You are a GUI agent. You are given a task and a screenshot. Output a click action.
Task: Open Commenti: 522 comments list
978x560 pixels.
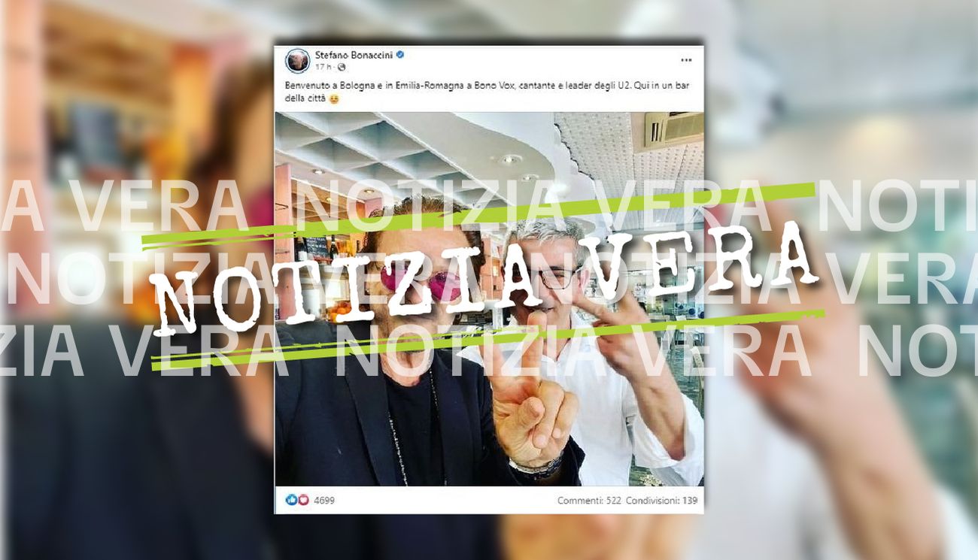[589, 500]
